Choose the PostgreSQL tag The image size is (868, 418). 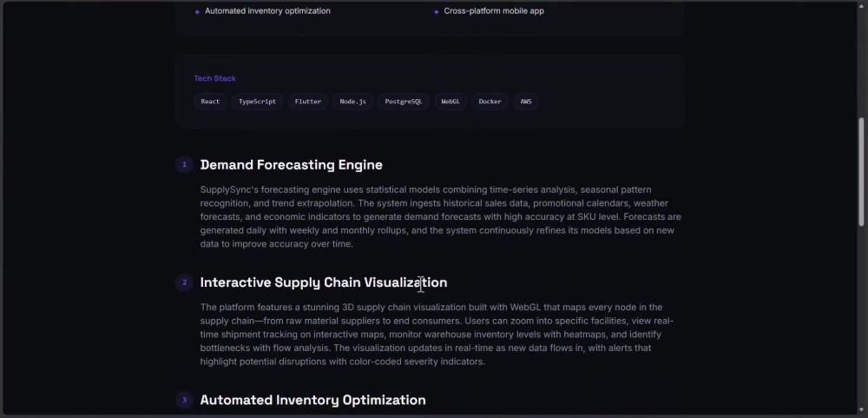404,102
